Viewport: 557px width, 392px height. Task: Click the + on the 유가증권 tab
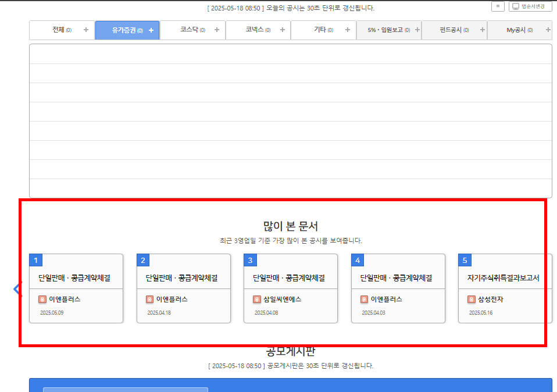152,30
